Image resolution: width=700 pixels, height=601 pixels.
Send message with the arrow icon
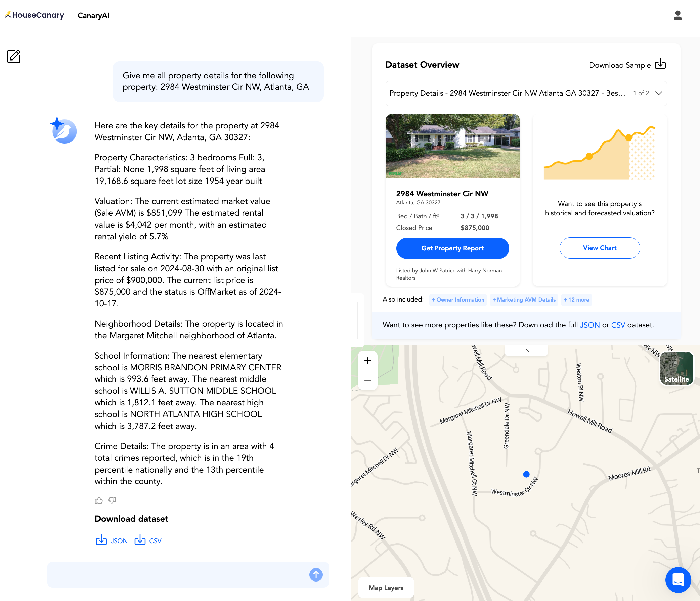[x=315, y=575]
